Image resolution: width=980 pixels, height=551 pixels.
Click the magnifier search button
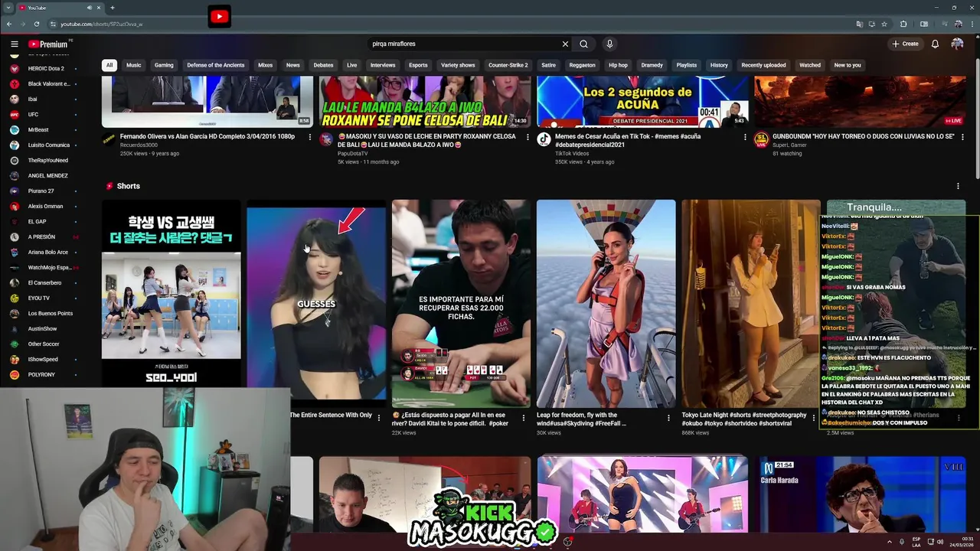(x=584, y=44)
